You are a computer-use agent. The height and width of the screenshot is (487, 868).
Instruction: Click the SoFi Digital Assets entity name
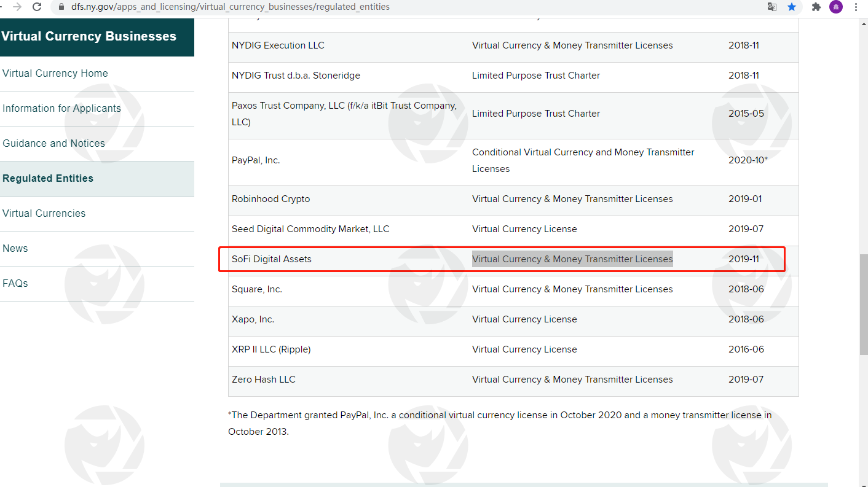tap(272, 259)
